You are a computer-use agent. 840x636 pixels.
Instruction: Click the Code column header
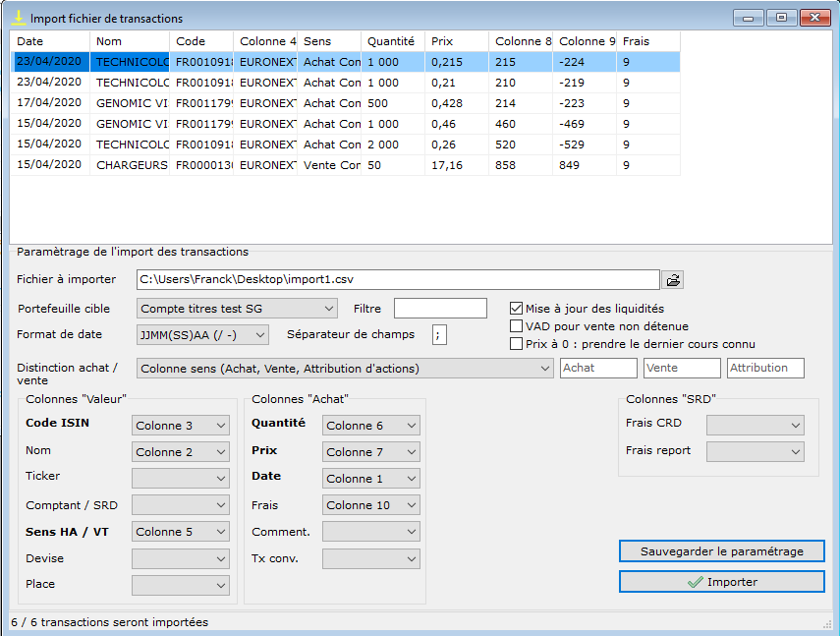pos(201,41)
